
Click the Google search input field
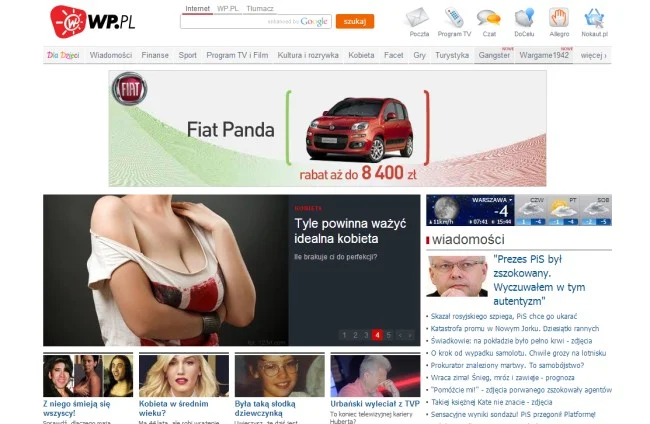pyautogui.click(x=256, y=22)
